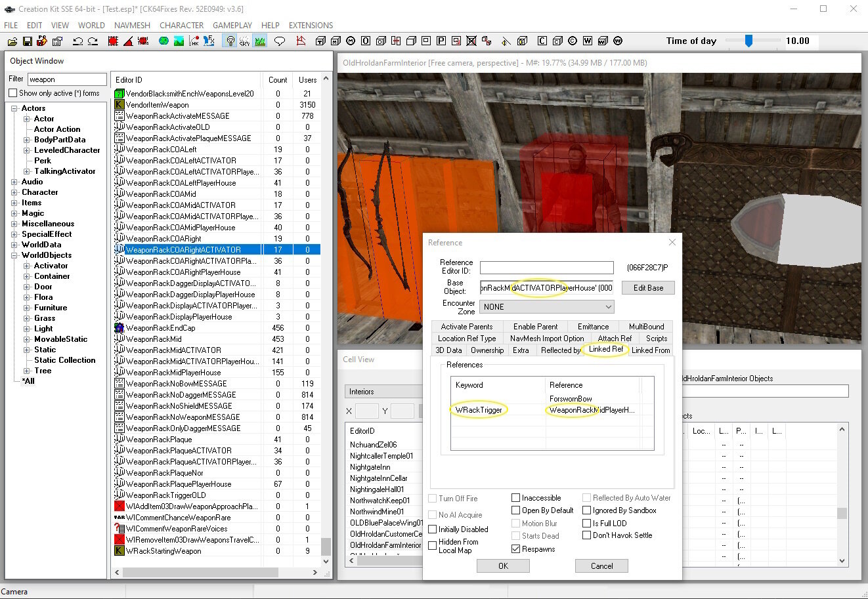This screenshot has width=868, height=599.
Task: Toggle the red navmesh mode icon
Action: [301, 41]
